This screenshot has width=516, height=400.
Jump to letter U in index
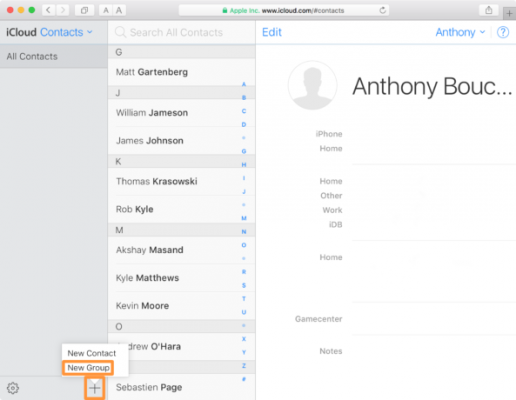pos(244,312)
